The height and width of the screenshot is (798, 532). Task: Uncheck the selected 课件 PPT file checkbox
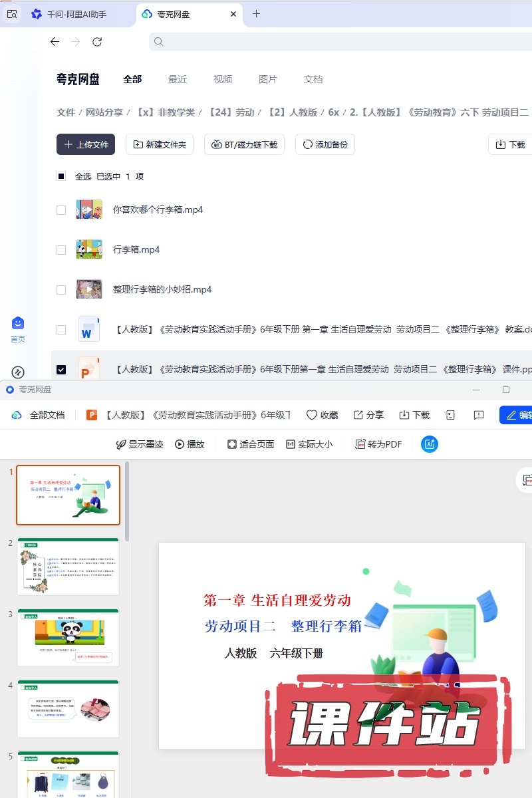point(61,369)
